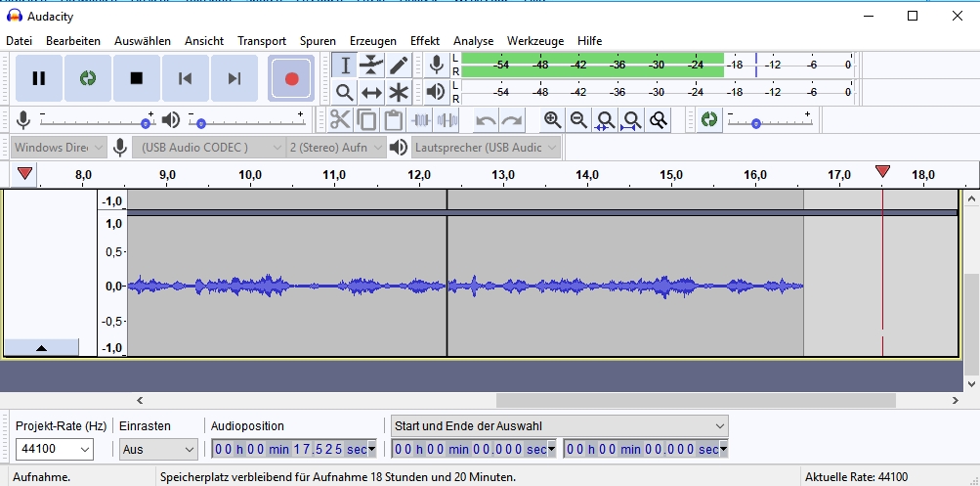Select the Draw pencil tool
This screenshot has width=980, height=486.
point(398,66)
